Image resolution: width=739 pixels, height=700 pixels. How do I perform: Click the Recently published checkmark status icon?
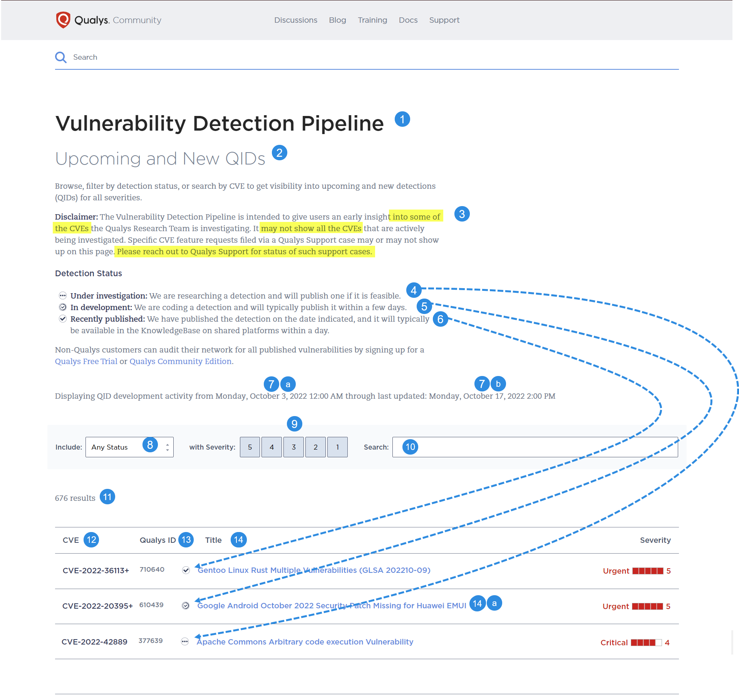63,319
